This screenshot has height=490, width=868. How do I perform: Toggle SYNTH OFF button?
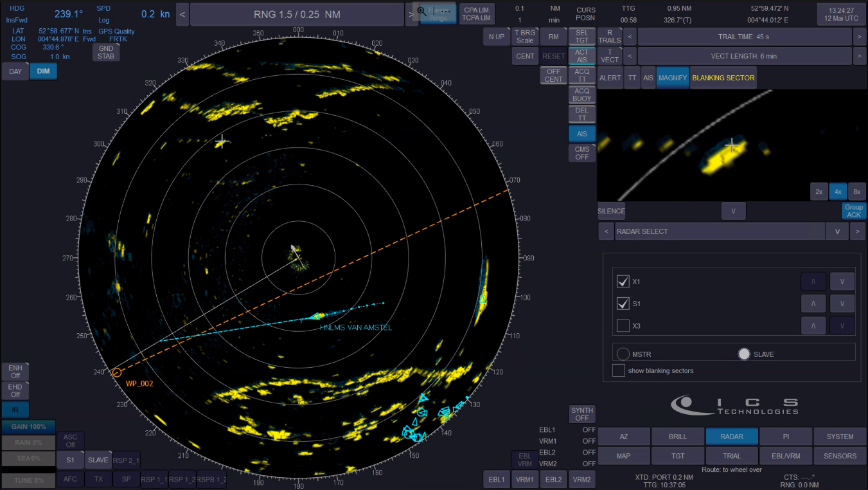pyautogui.click(x=582, y=414)
